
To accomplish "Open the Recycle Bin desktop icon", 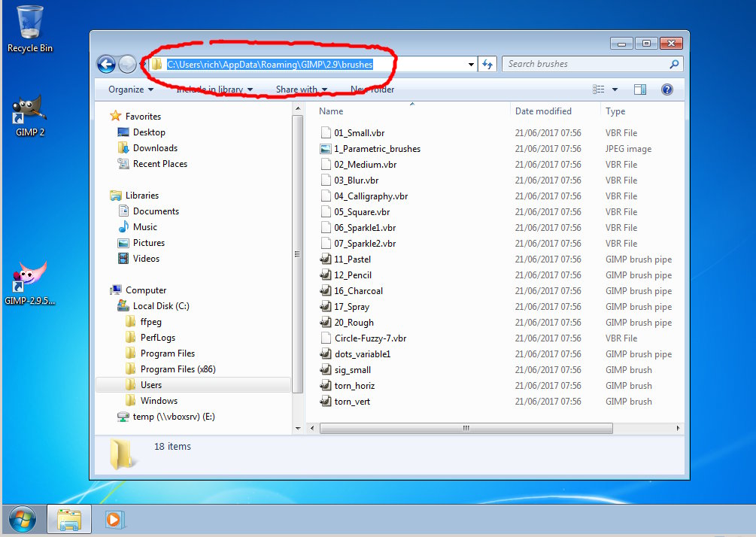I will point(29,29).
